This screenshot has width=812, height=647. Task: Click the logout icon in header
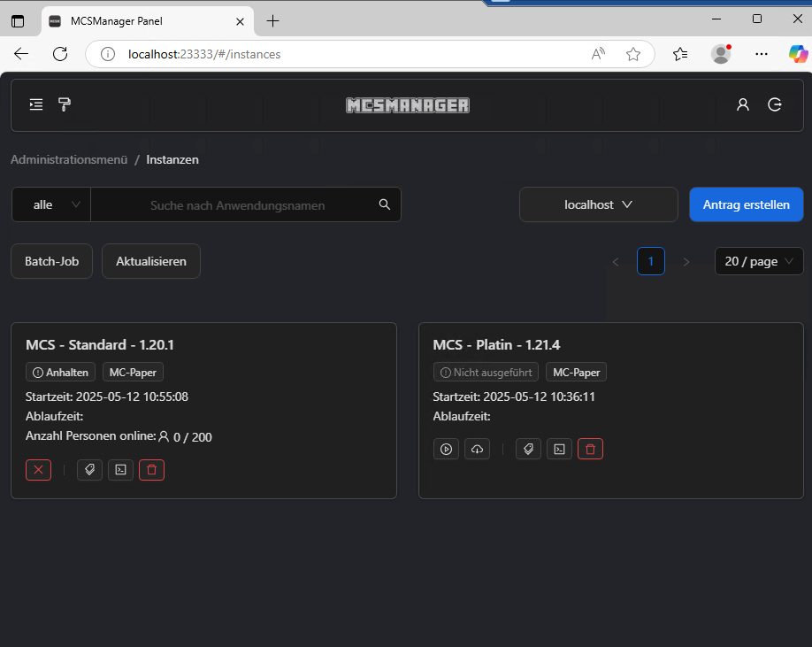[x=775, y=104]
